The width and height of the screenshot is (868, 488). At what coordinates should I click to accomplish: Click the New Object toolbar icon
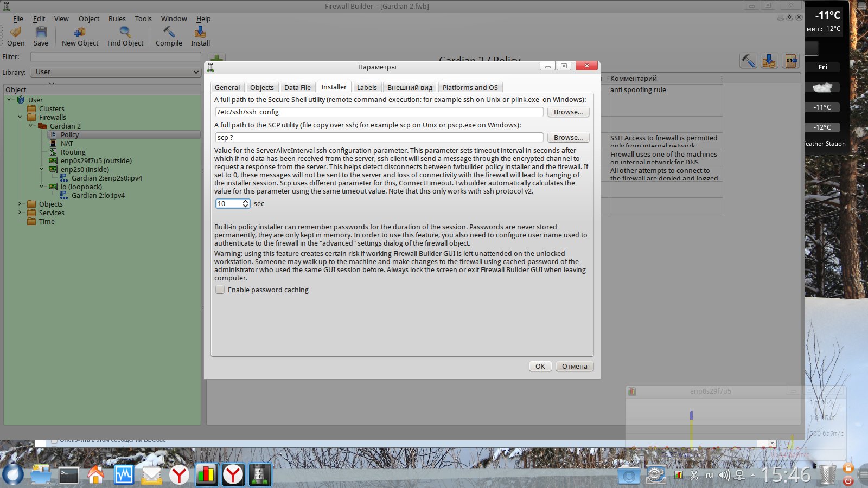coord(80,33)
